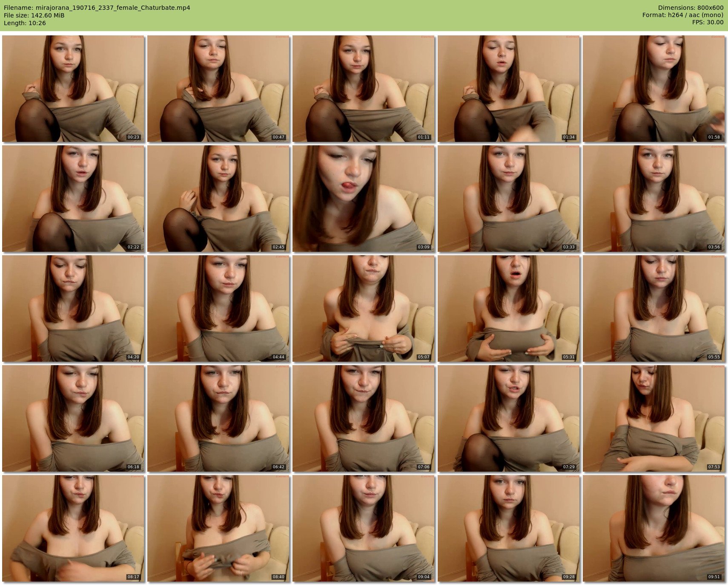Select the 'Dimensions: 800x600' text
The width and height of the screenshot is (728, 585).
point(691,8)
